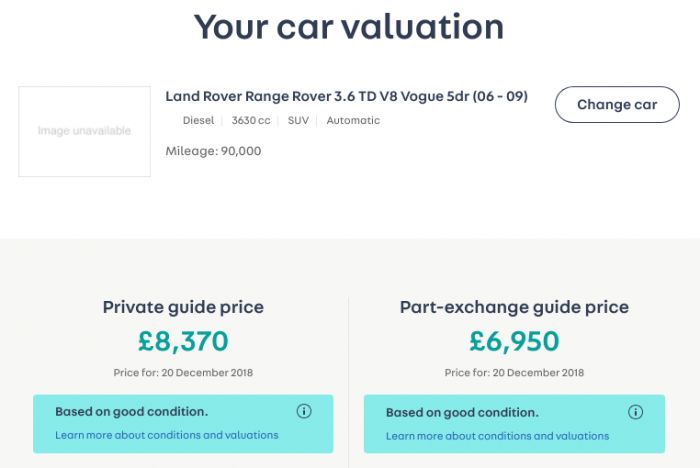
Task: Click the Mileage: 90,000 text
Action: [x=213, y=151]
